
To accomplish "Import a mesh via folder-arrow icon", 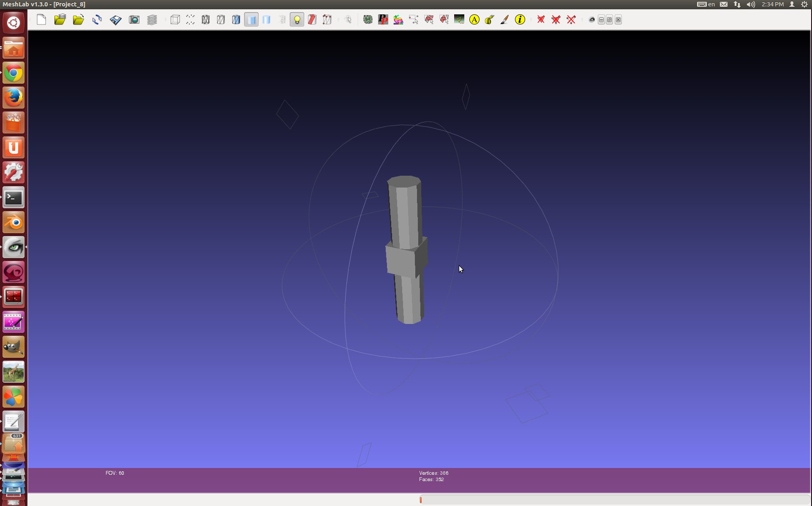I will 78,19.
